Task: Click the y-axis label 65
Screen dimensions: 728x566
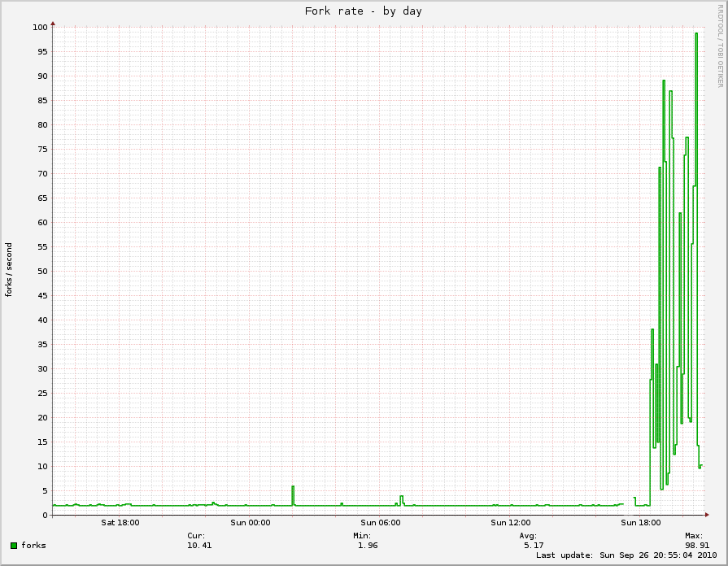Action: (x=42, y=198)
